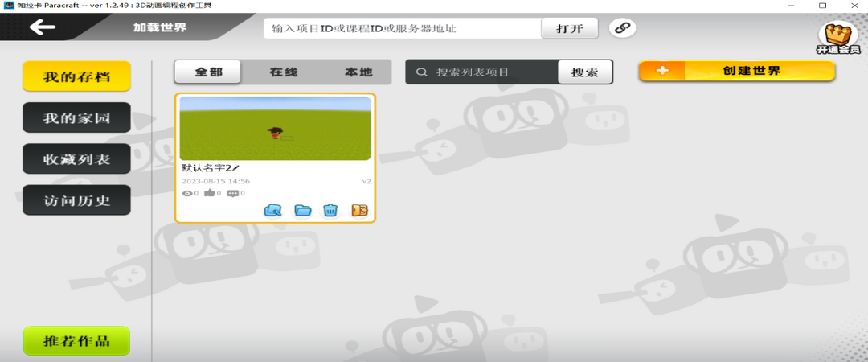Focus the 搜索列表项目 search field
The width and height of the screenshot is (868, 362).
tap(481, 72)
